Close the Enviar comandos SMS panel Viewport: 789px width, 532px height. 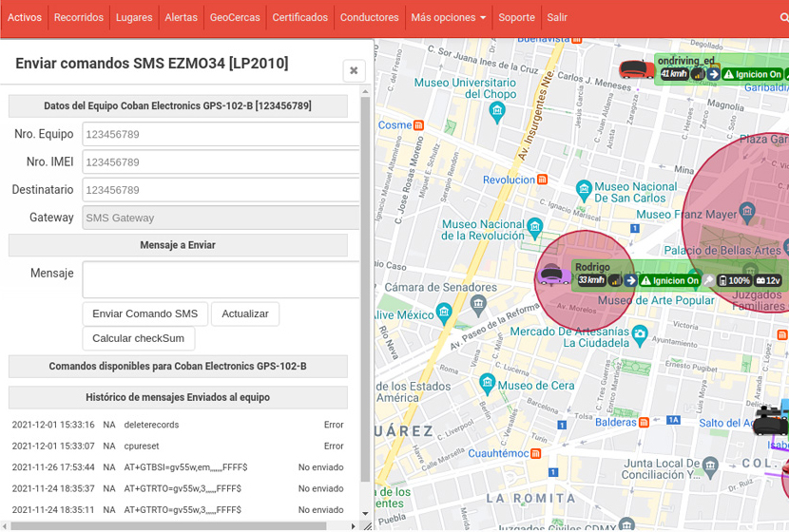tap(354, 70)
